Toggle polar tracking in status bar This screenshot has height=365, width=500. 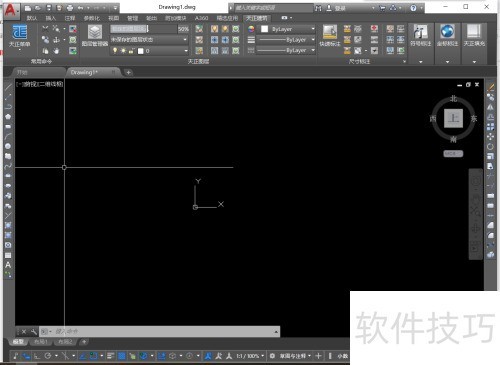click(x=48, y=356)
